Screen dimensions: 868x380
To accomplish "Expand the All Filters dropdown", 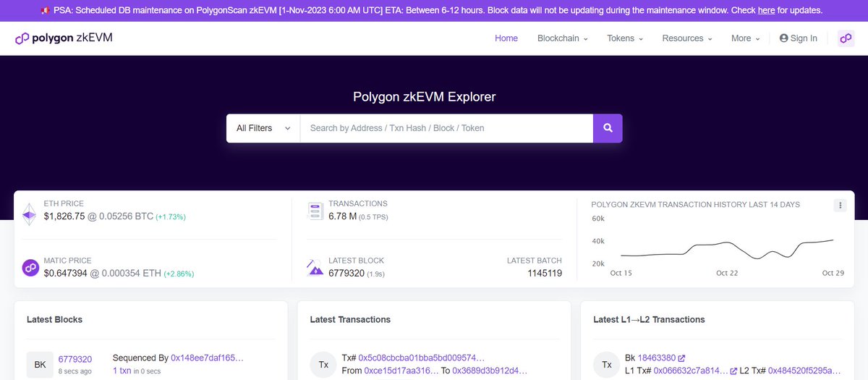I will tap(263, 128).
